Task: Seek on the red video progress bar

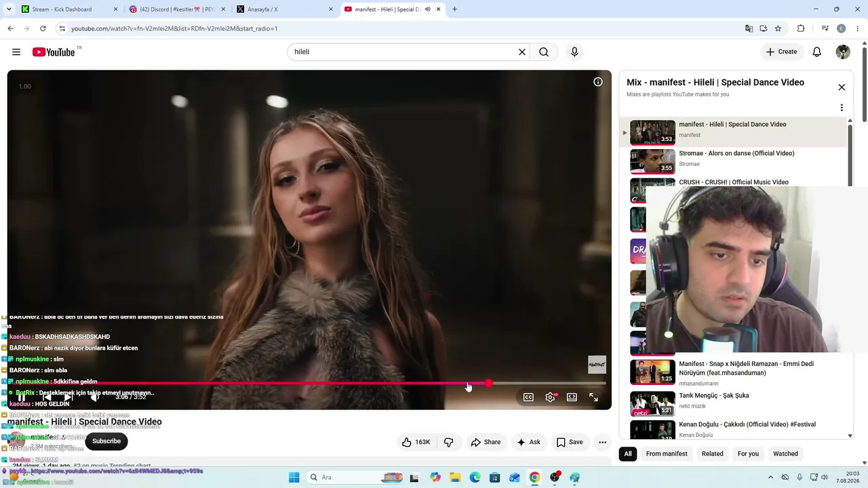Action: click(309, 383)
